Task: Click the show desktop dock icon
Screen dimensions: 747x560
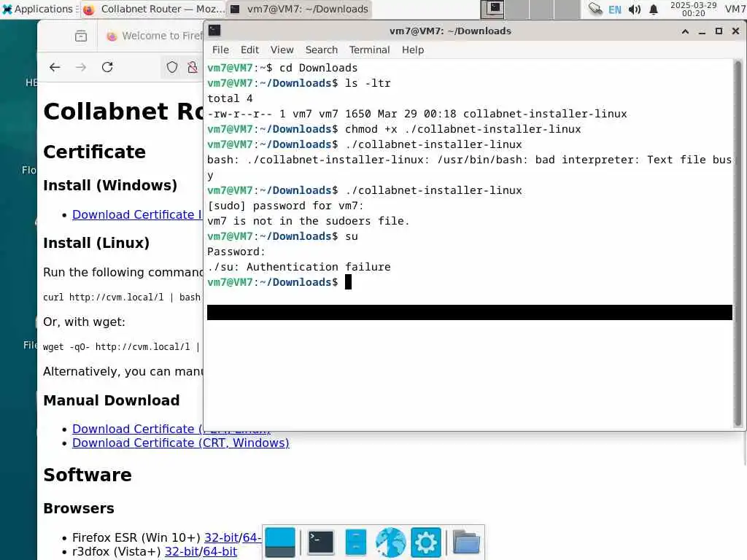Action: pyautogui.click(x=280, y=542)
